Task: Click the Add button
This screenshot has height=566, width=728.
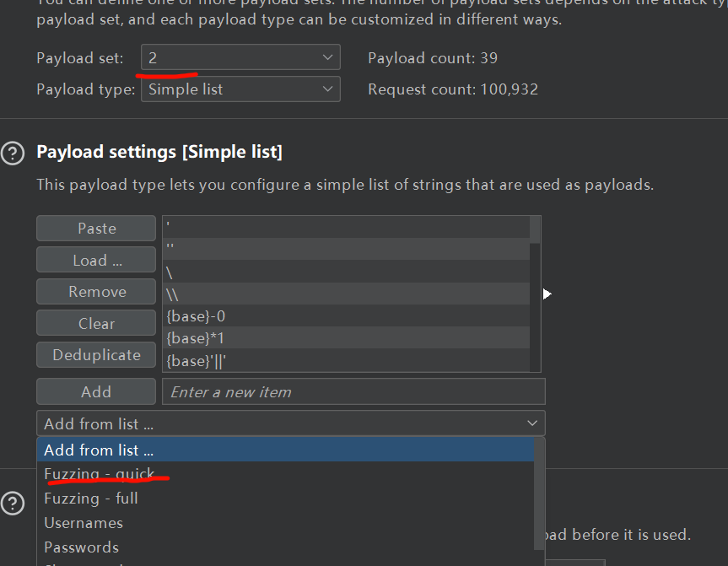Action: click(x=96, y=392)
